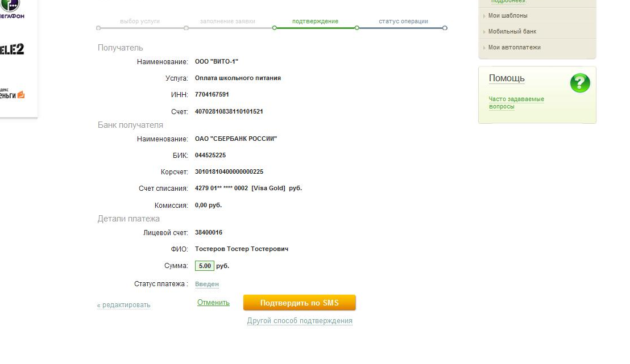630x364 pixels.
Task: Click the recipient name ООО "ВИТО-1"
Action: tap(217, 61)
